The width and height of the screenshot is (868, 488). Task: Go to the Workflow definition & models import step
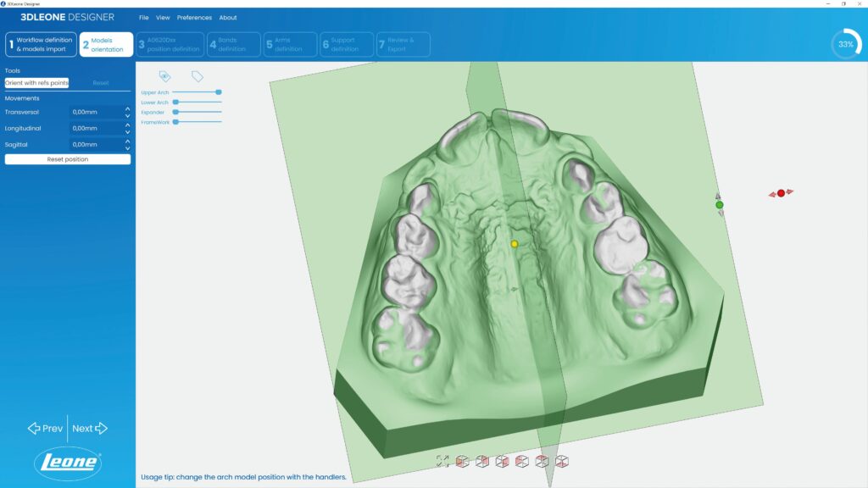(41, 44)
